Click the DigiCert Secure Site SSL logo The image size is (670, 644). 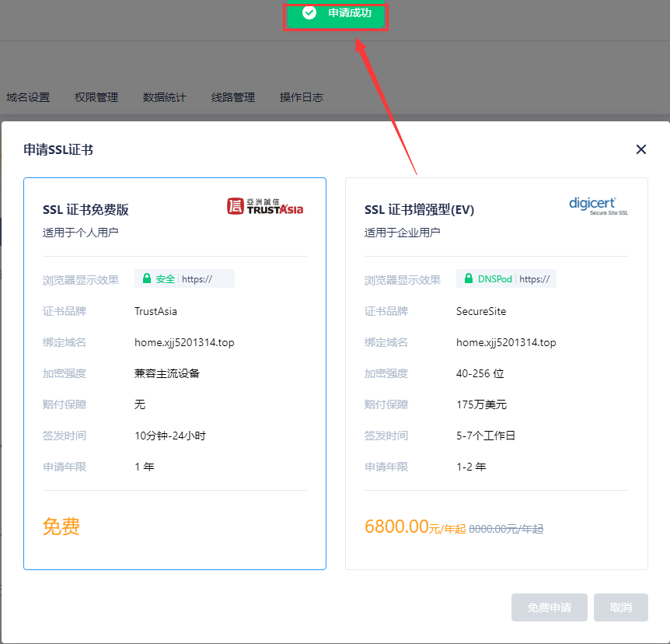coord(598,204)
